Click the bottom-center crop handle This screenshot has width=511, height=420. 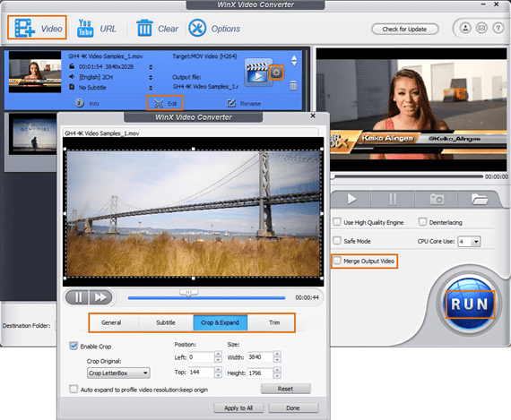point(194,279)
